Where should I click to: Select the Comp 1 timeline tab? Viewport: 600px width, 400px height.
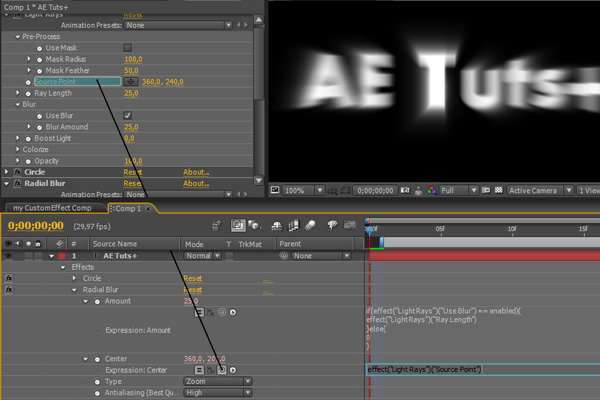click(x=130, y=209)
